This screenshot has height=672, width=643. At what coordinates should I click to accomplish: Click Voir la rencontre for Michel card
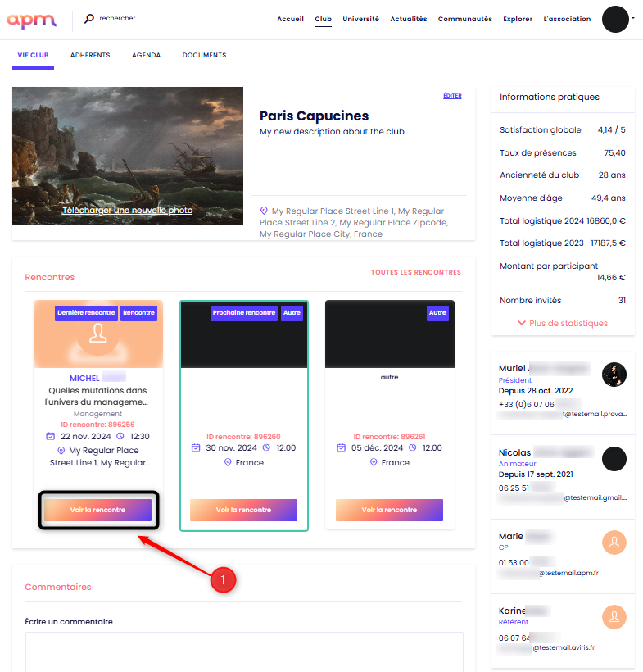[x=98, y=510]
